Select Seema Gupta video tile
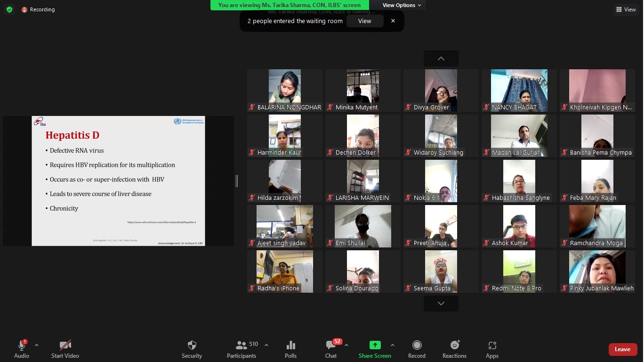The height and width of the screenshot is (362, 644). tap(441, 271)
